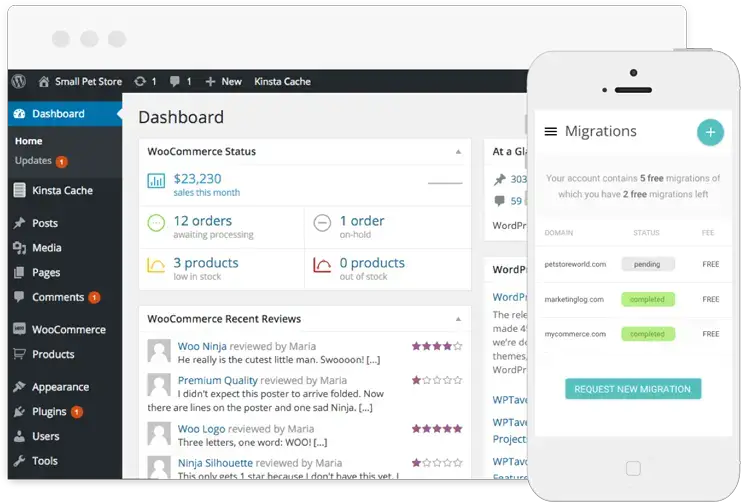
Task: Click the completed badge for marketinglog.com
Action: point(648,299)
